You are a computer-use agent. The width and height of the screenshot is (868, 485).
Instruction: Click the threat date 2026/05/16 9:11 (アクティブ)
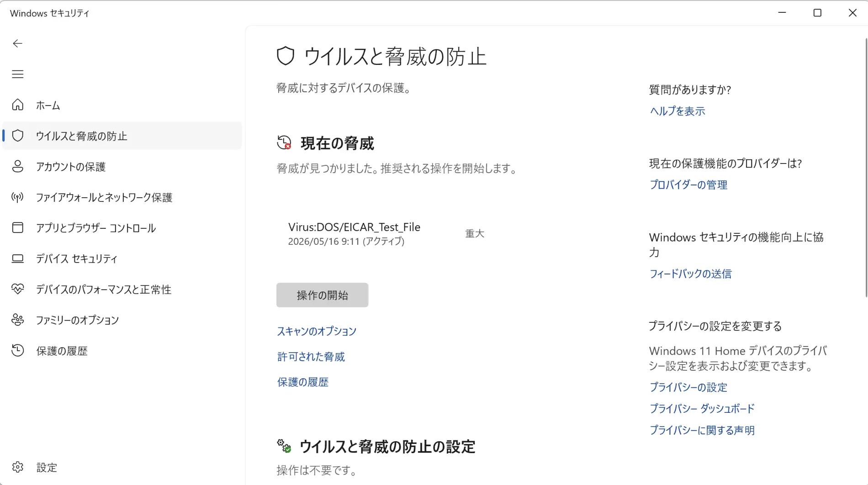[x=346, y=241]
